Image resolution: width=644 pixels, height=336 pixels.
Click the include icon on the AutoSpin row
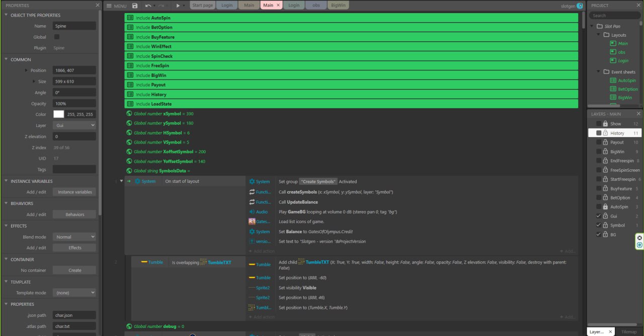point(130,18)
